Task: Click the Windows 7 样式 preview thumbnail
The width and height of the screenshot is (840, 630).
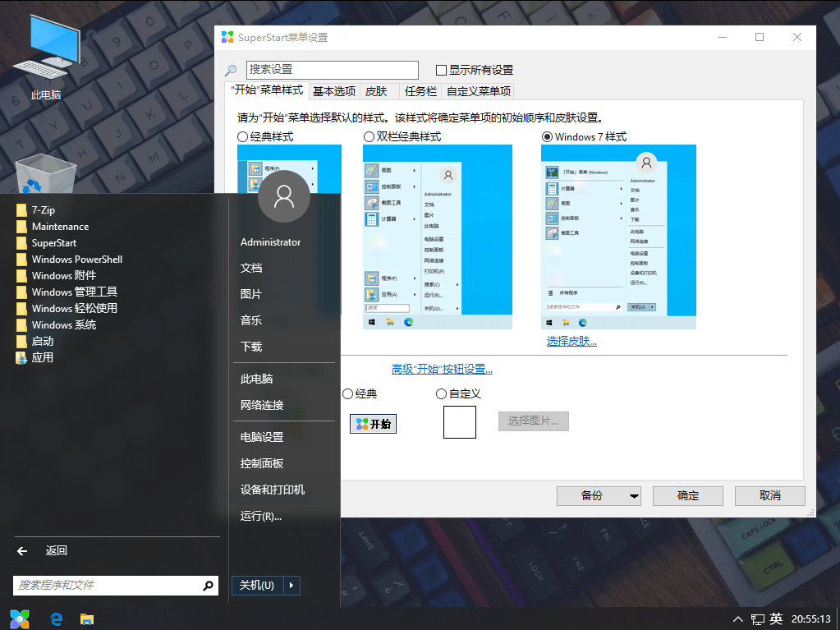Action: pyautogui.click(x=619, y=237)
